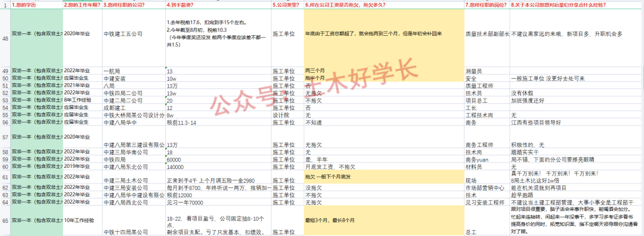
Task: Click header cell '1.您的学历'
Action: pyautogui.click(x=36, y=5)
